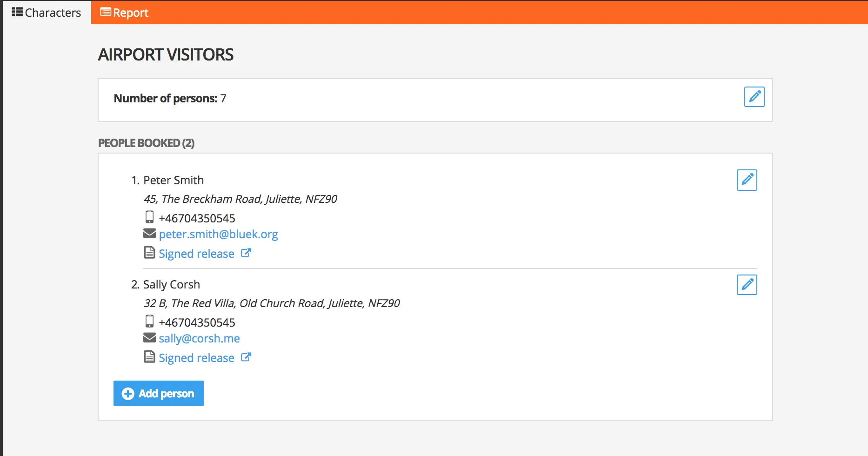Switch to the Report tab
The height and width of the screenshot is (456, 868).
(124, 13)
